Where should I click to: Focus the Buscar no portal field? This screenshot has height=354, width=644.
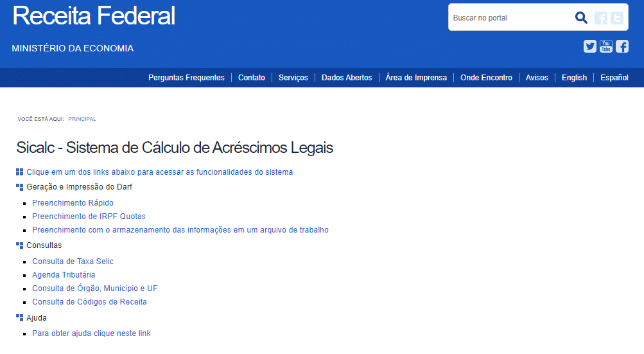pos(509,18)
